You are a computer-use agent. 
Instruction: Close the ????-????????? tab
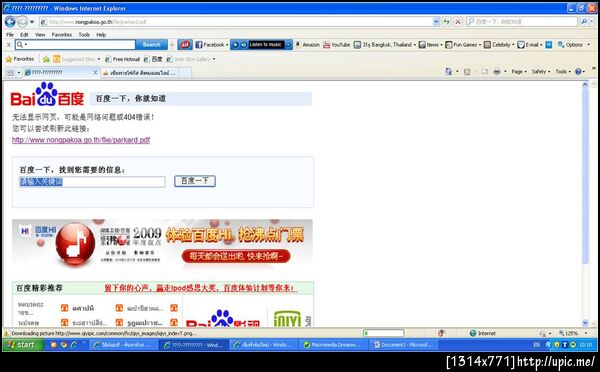(96, 72)
